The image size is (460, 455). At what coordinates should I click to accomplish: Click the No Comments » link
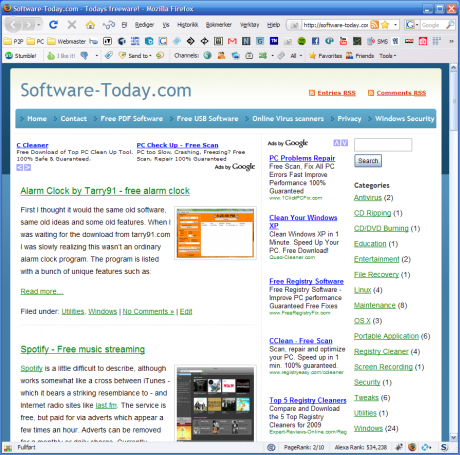tap(148, 311)
